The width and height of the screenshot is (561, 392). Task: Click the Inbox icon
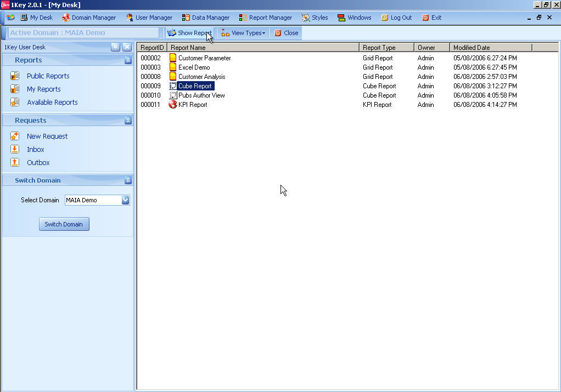click(15, 149)
